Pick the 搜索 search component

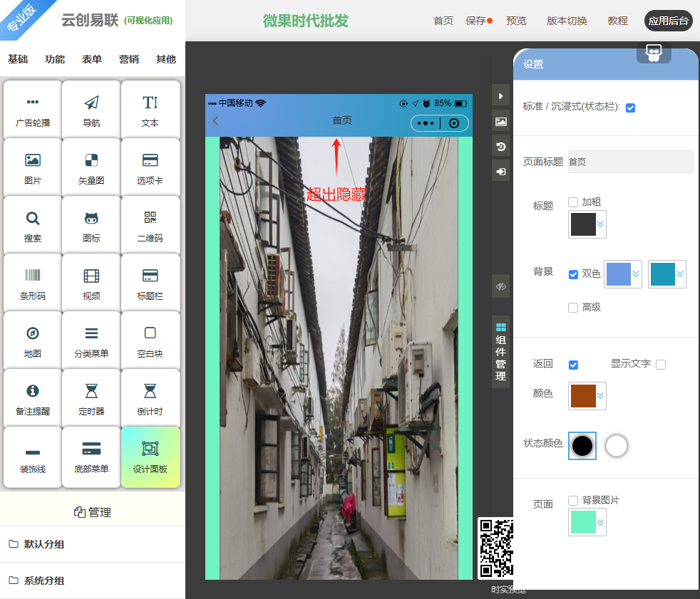point(33,225)
